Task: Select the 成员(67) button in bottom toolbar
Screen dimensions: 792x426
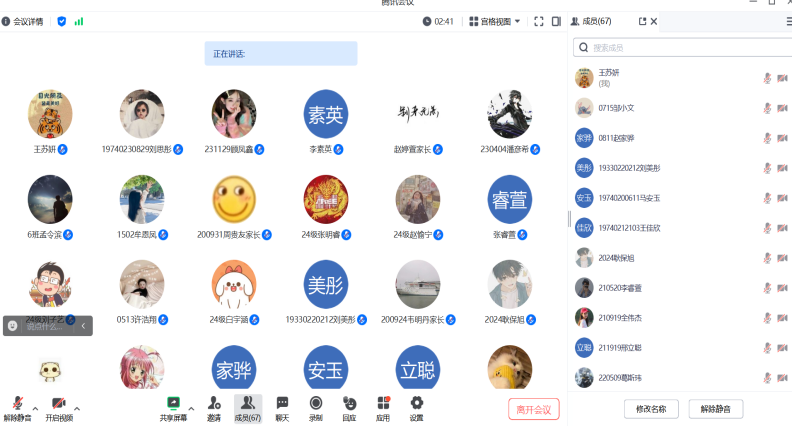Action: point(248,404)
